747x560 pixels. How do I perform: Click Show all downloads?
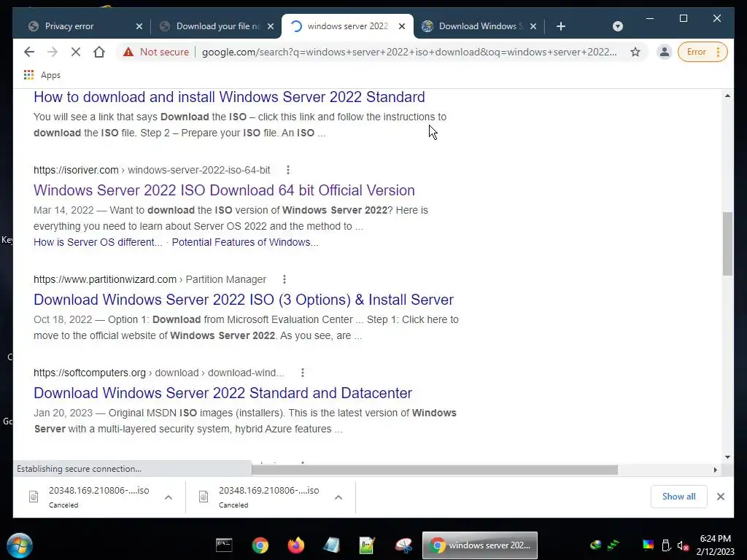click(678, 497)
